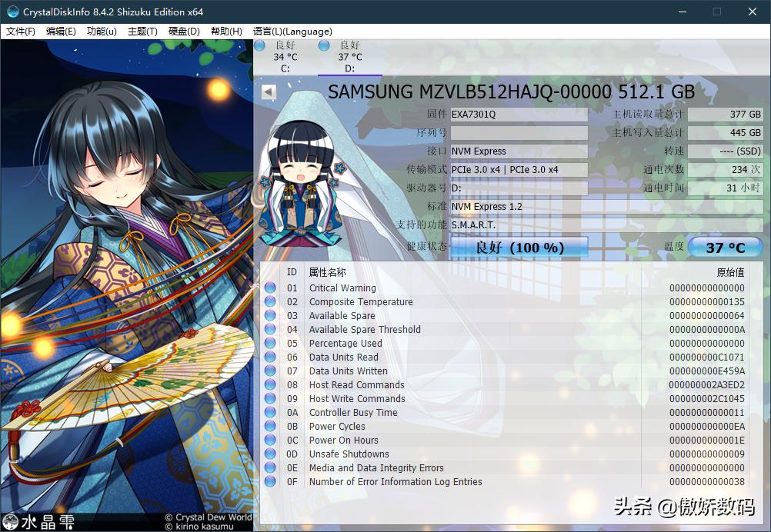Open the 文件(F) menu
Screen dimensions: 771x532
pyautogui.click(x=21, y=32)
